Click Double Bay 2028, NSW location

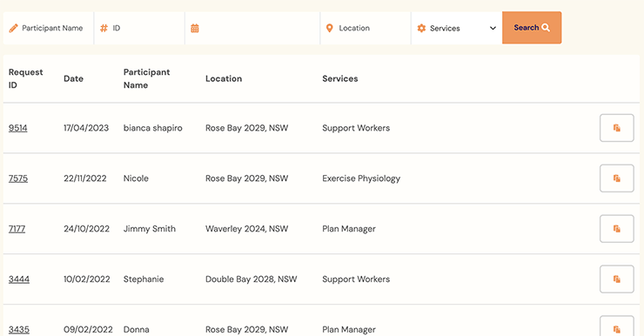click(251, 279)
